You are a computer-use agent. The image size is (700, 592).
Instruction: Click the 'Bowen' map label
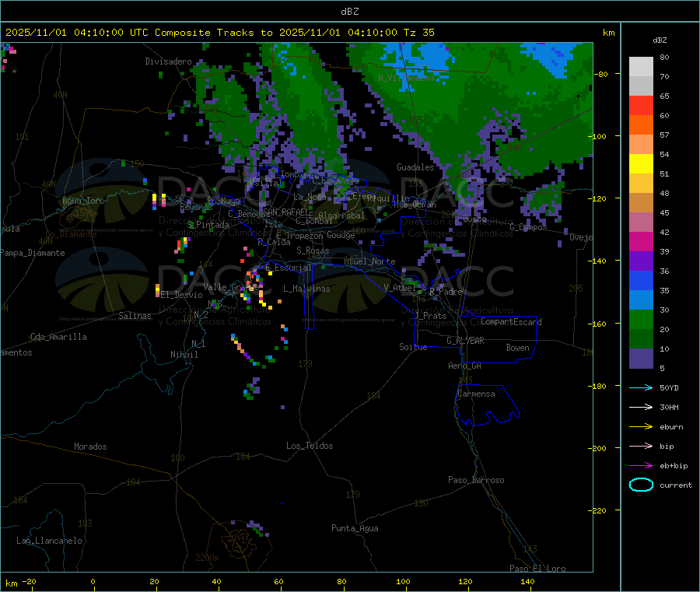(517, 348)
